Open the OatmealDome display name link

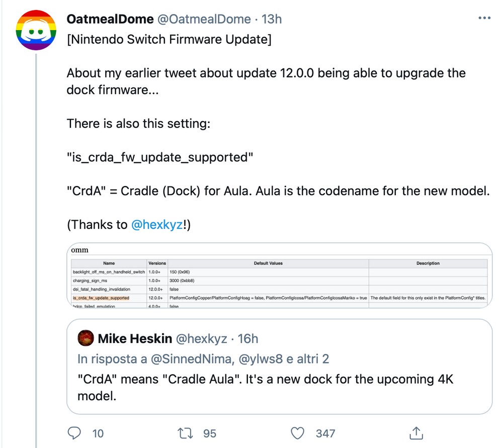110,19
